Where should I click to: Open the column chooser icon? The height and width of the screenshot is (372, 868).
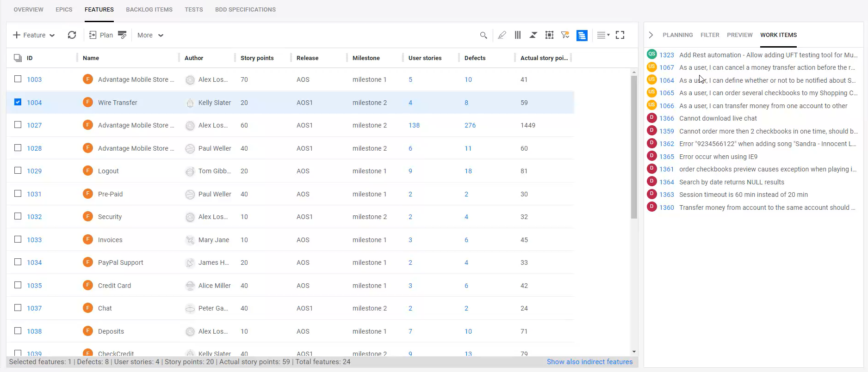(x=518, y=35)
